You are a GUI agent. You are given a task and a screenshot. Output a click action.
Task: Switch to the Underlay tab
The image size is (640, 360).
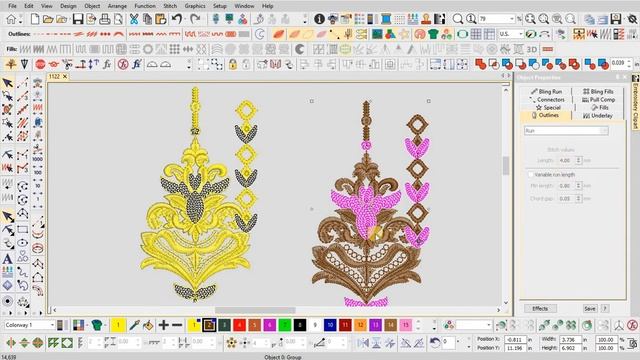[x=598, y=116]
